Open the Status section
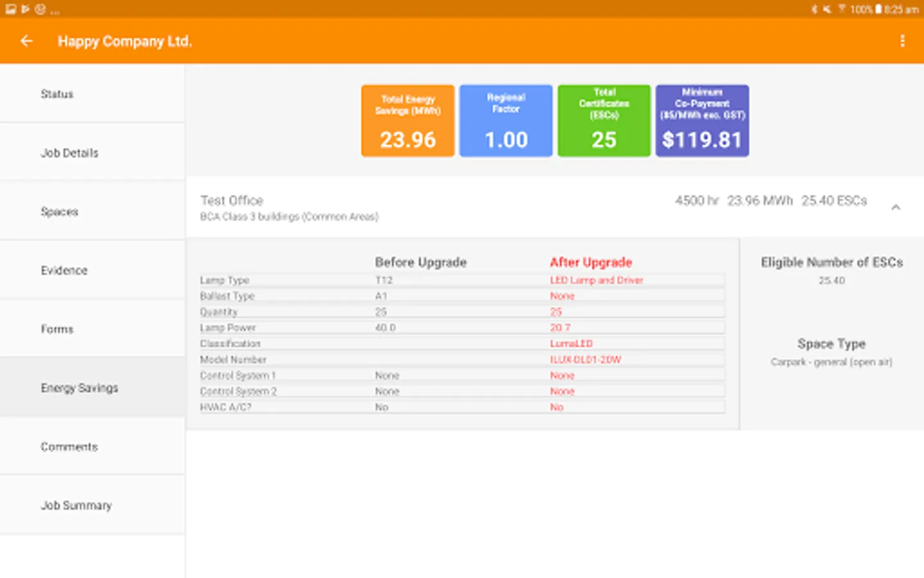 (x=92, y=94)
